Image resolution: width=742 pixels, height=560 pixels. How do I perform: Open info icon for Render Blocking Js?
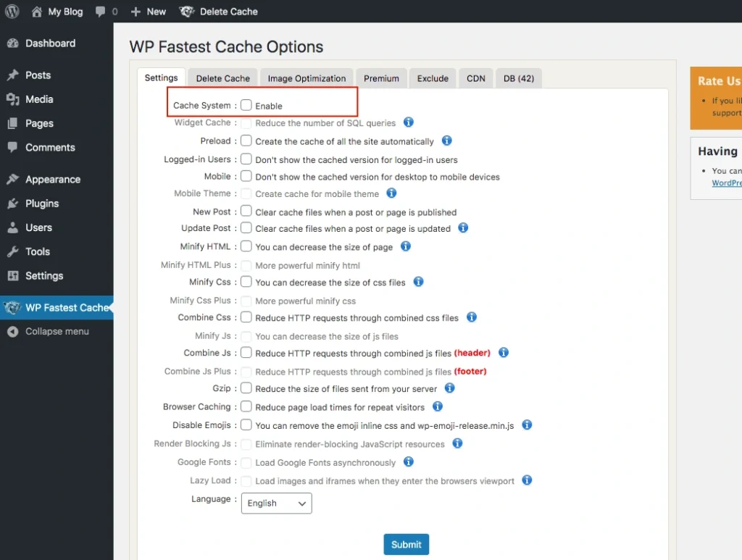click(457, 443)
